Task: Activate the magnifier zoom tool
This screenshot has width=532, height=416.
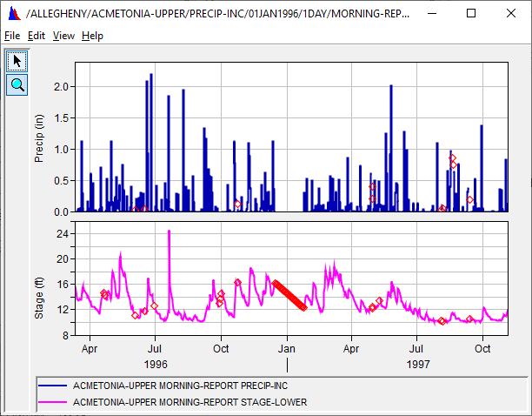Action: click(17, 84)
